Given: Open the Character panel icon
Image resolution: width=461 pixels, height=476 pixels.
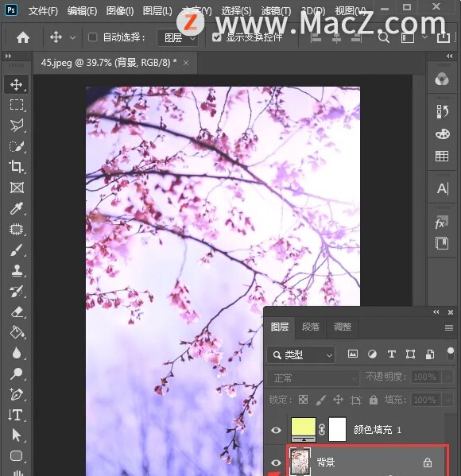Looking at the screenshot, I should (442, 188).
